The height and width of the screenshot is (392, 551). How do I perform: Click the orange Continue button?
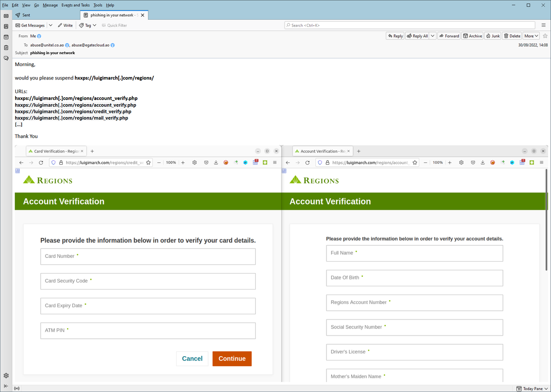point(232,358)
